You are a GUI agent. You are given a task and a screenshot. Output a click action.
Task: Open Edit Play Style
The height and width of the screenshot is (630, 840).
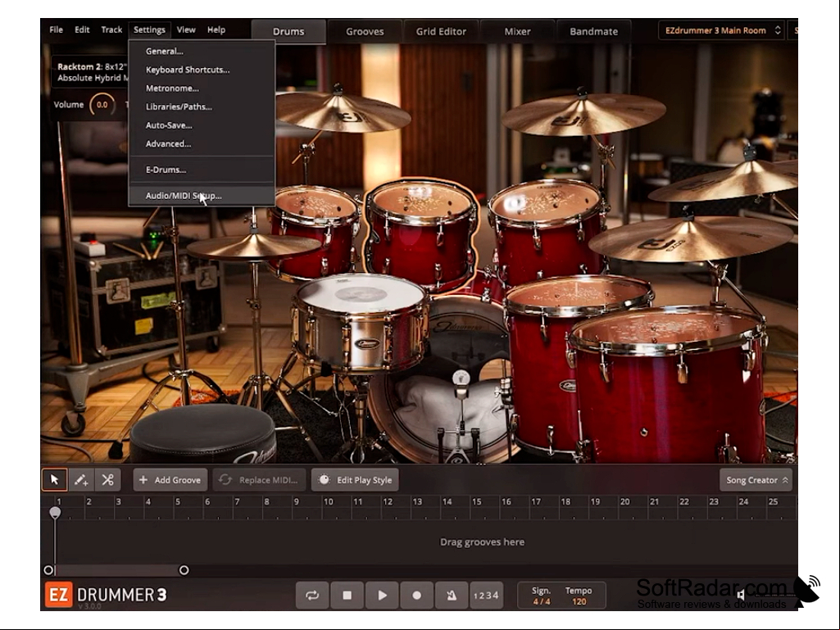pos(355,480)
